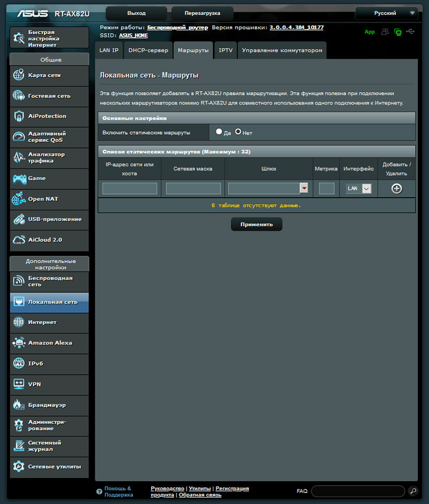
Task: Open Quick Internet Setup wizard icon
Action: pyautogui.click(x=19, y=38)
